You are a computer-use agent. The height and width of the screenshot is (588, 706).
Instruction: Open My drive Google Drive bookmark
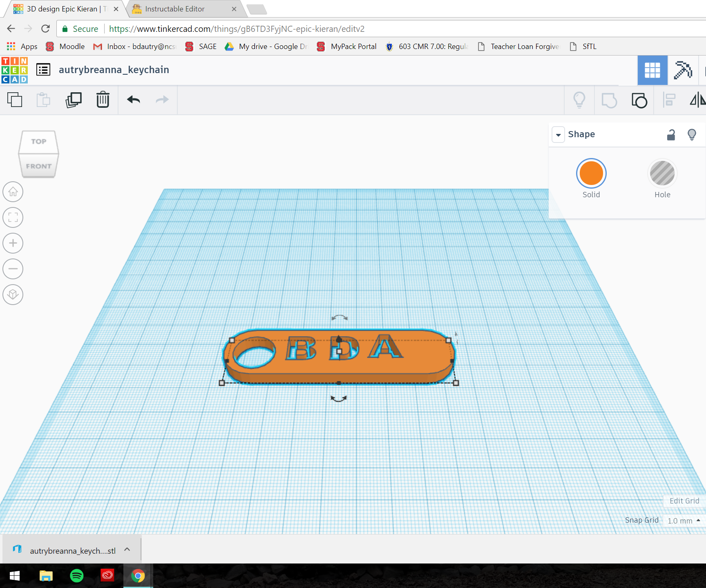pyautogui.click(x=266, y=47)
